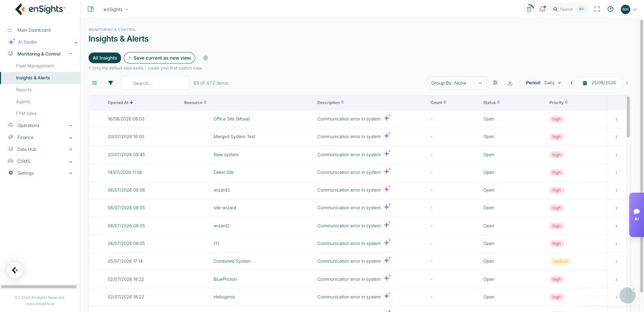This screenshot has height=312, width=644.
Task: Open the enSights workspace dropdown
Action: pyautogui.click(x=116, y=9)
